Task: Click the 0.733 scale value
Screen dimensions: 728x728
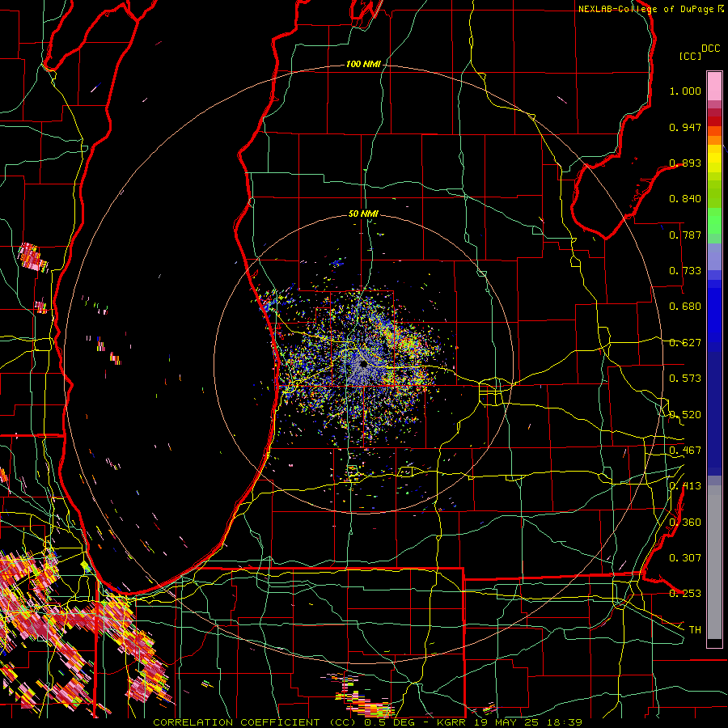Action: tap(685, 271)
